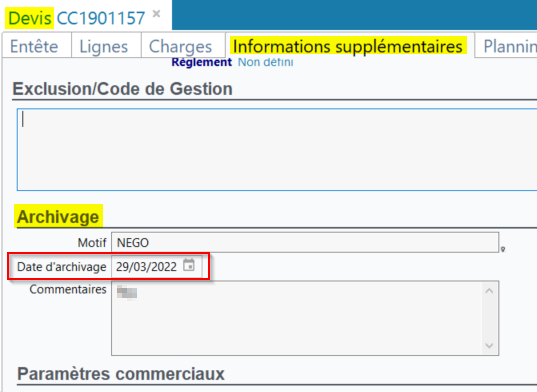Select the Charges tab

pyautogui.click(x=180, y=46)
